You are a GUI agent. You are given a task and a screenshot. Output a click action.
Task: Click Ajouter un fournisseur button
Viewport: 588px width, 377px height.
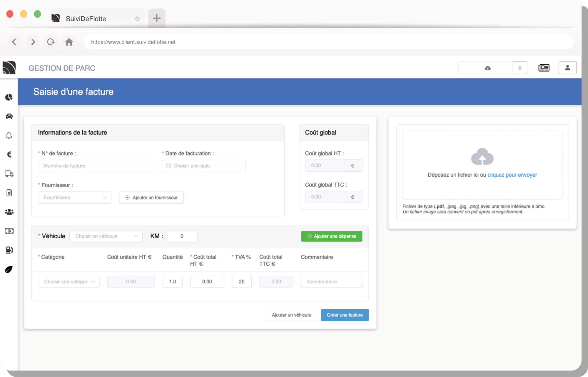[x=151, y=197]
